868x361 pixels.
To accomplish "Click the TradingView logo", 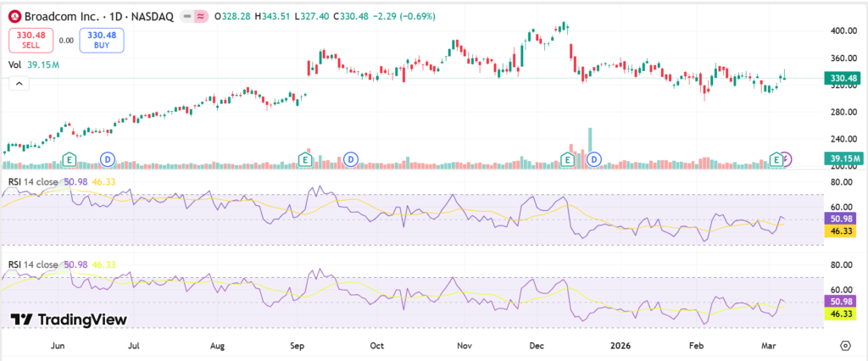I will [x=70, y=319].
